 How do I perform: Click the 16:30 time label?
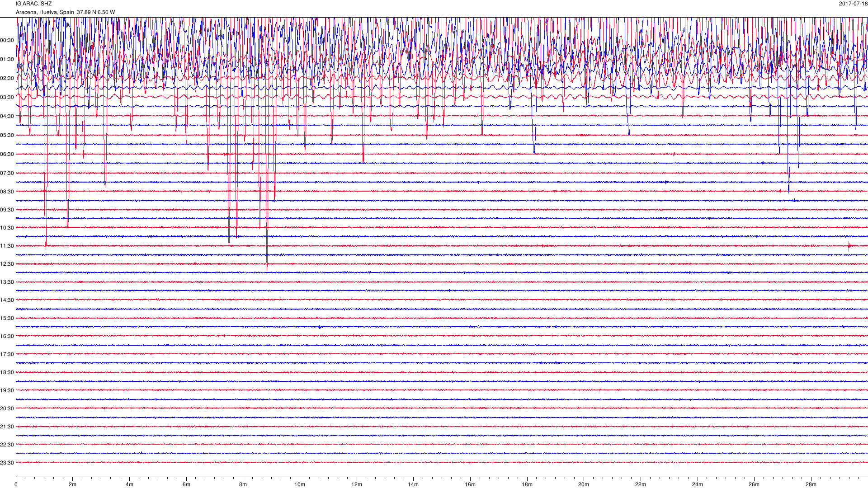click(x=7, y=336)
